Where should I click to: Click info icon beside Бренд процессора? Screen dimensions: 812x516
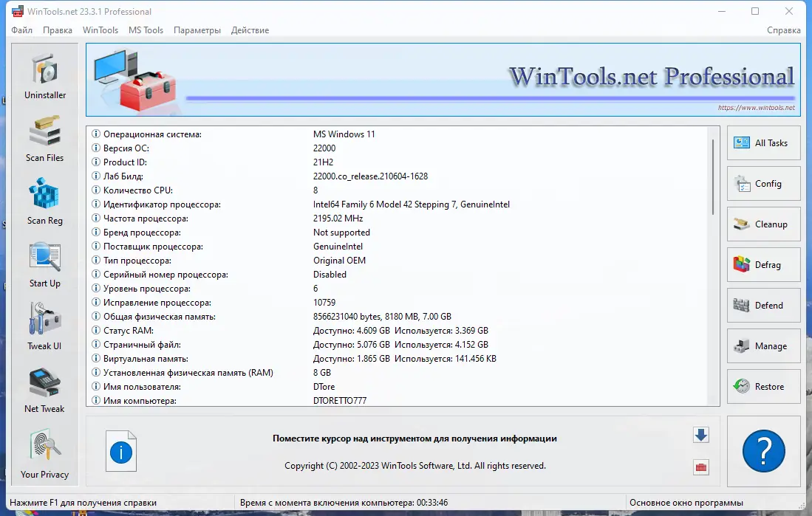[x=96, y=233]
